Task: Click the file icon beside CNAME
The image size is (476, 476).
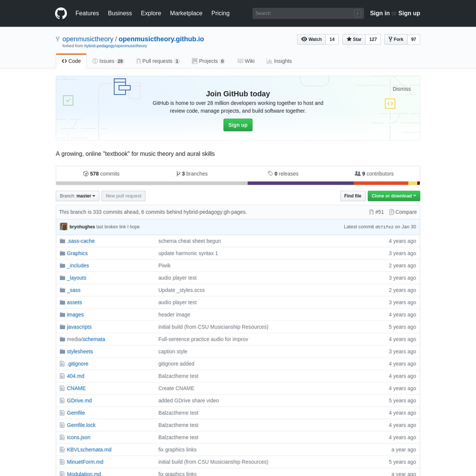Action: [62, 388]
